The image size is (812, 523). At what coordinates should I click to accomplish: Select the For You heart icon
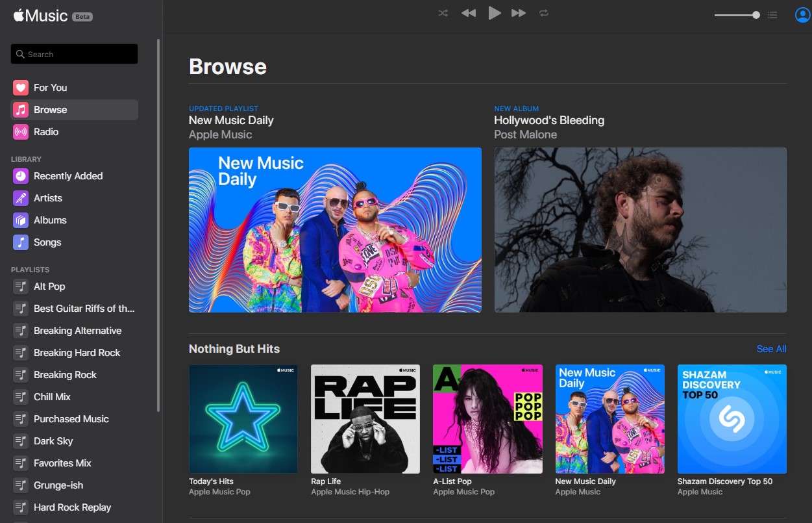pos(20,87)
